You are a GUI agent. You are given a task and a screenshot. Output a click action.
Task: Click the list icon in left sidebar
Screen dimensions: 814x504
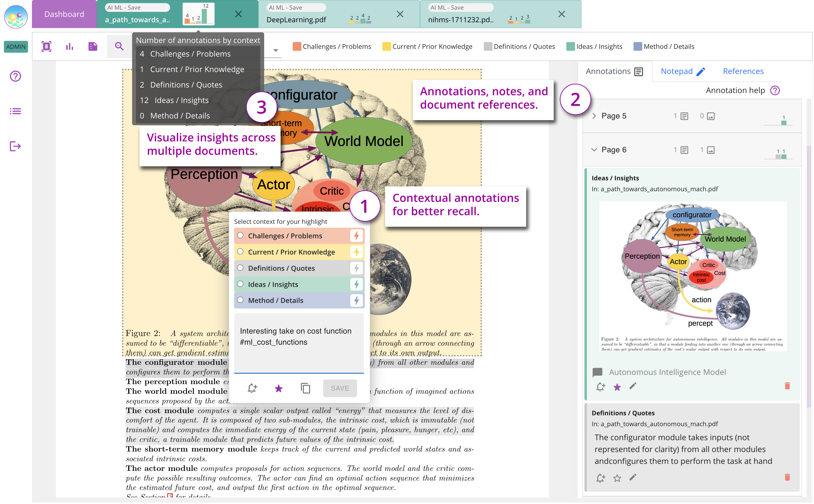15,111
